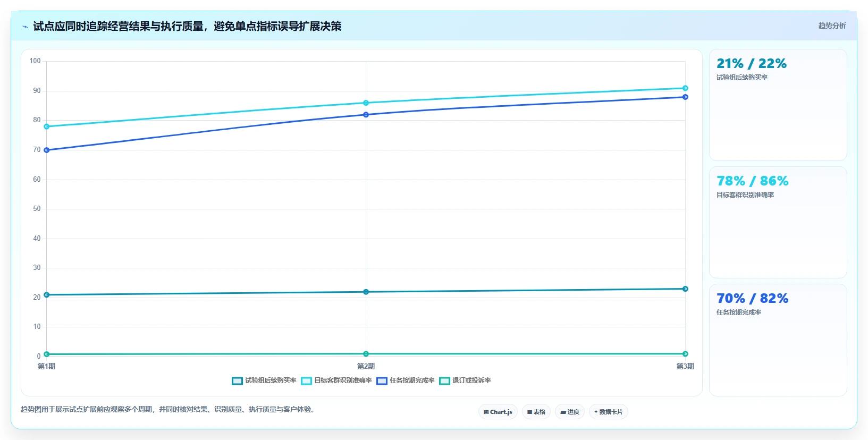Viewport: 868px width, 440px height.
Task: Click 目标客群识别准确率 data point at 第2期
Action: (x=366, y=103)
